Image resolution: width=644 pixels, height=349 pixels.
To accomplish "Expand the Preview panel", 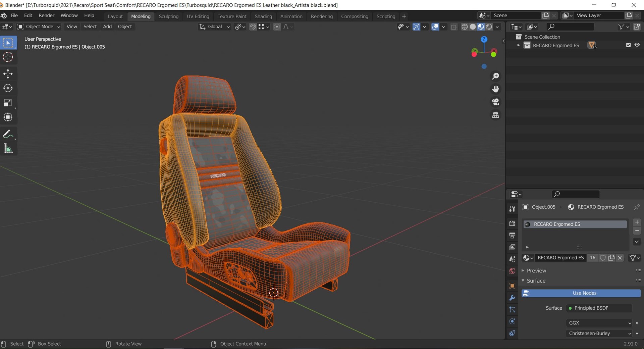I will click(536, 270).
